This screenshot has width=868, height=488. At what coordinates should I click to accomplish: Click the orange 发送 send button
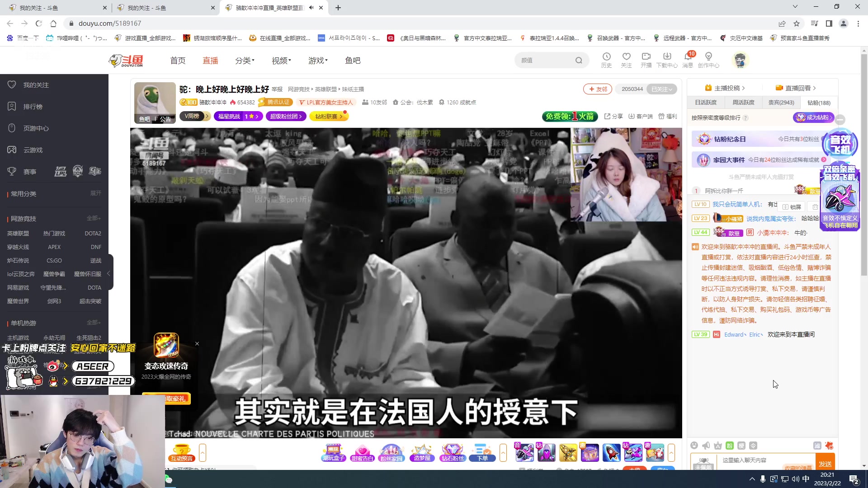826,464
